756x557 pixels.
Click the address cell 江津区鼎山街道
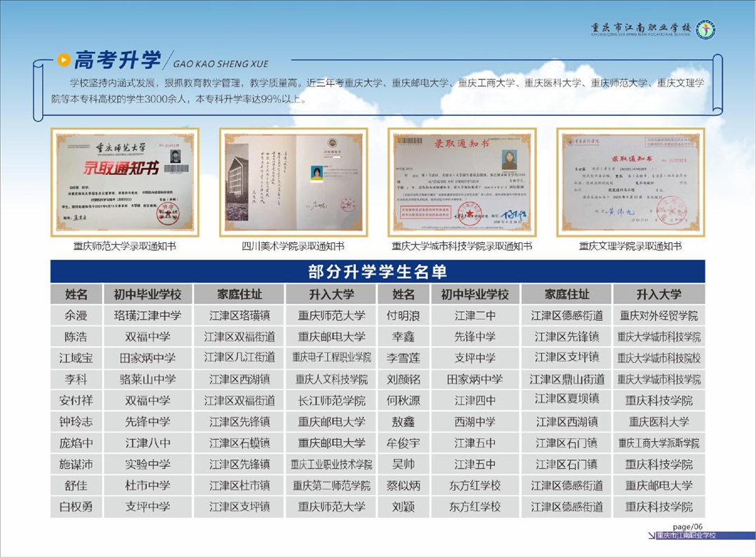pos(567,379)
